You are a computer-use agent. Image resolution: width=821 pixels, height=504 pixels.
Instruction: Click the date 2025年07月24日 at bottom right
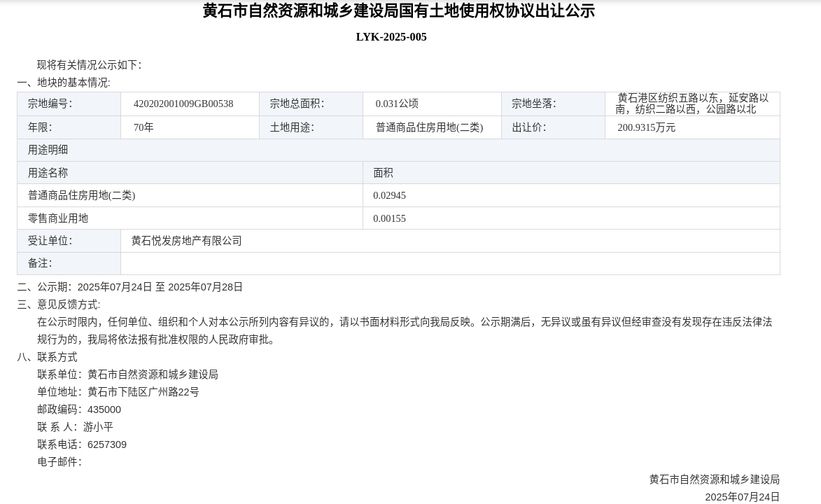pyautogui.click(x=742, y=497)
